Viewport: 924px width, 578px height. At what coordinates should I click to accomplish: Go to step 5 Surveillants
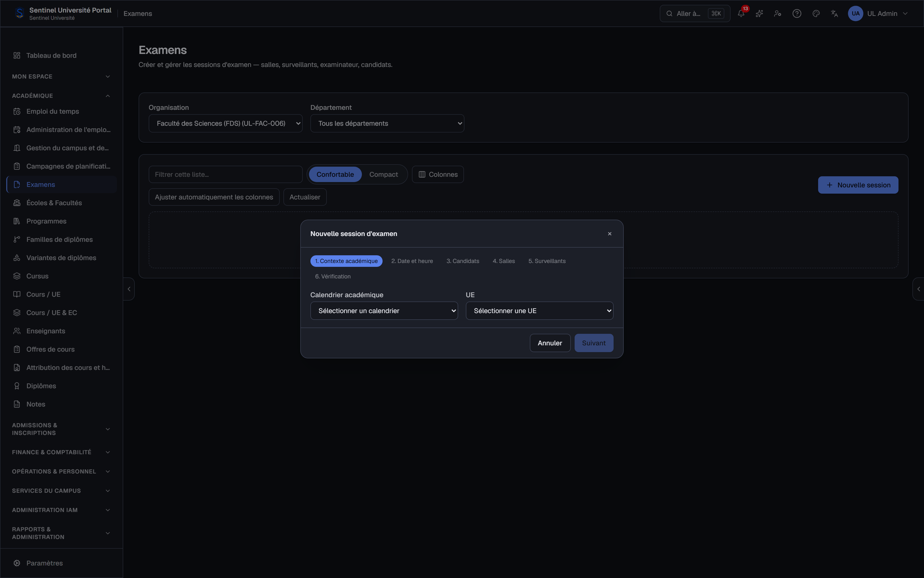pyautogui.click(x=547, y=261)
